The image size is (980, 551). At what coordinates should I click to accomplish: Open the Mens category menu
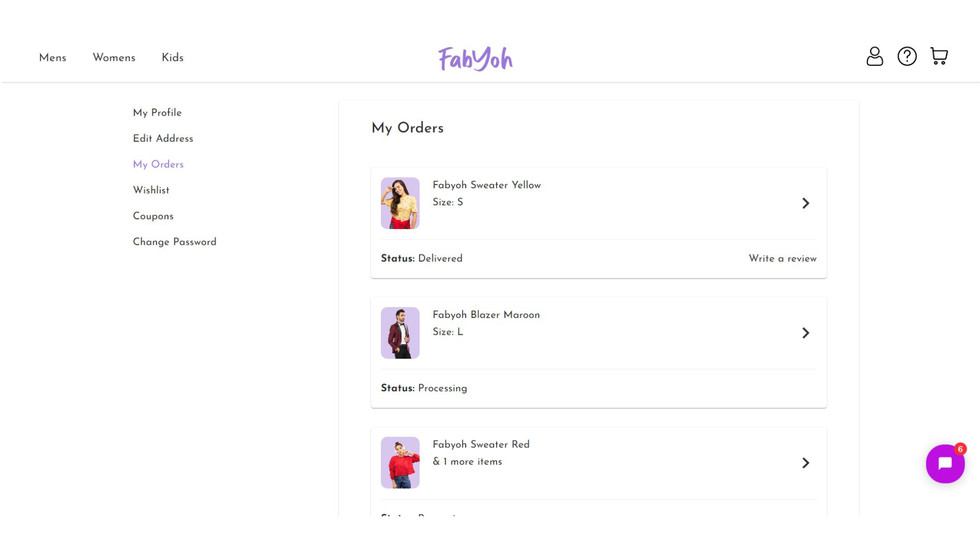coord(53,58)
